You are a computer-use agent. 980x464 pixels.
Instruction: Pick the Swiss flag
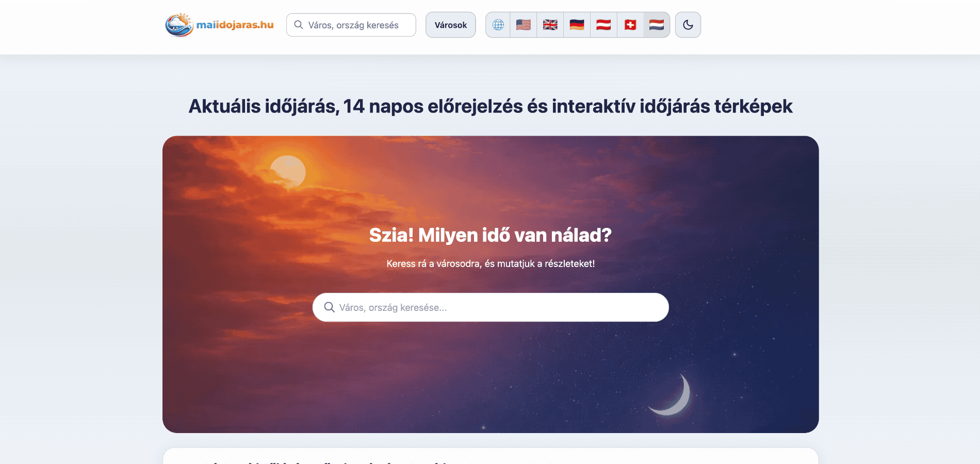pos(630,25)
